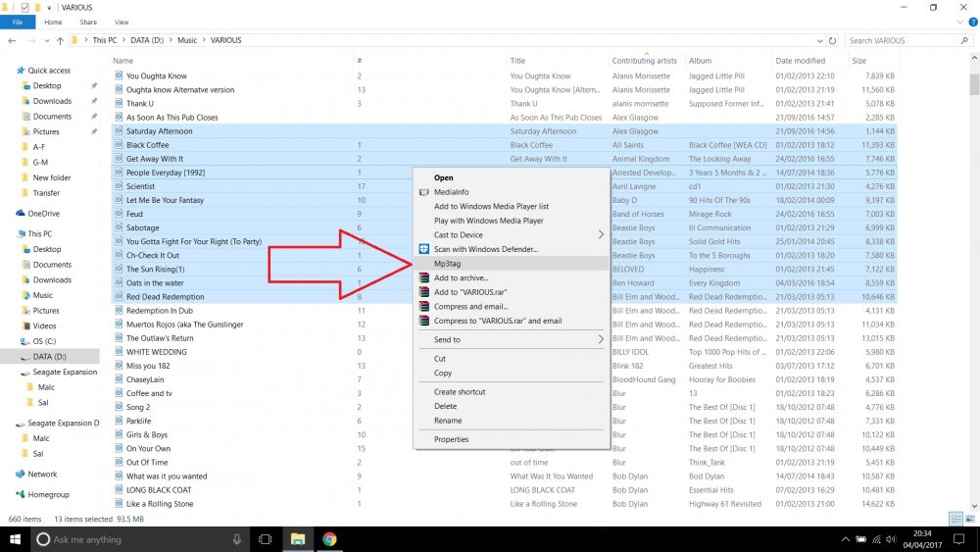
Task: Open the View ribbon tab
Action: (122, 22)
